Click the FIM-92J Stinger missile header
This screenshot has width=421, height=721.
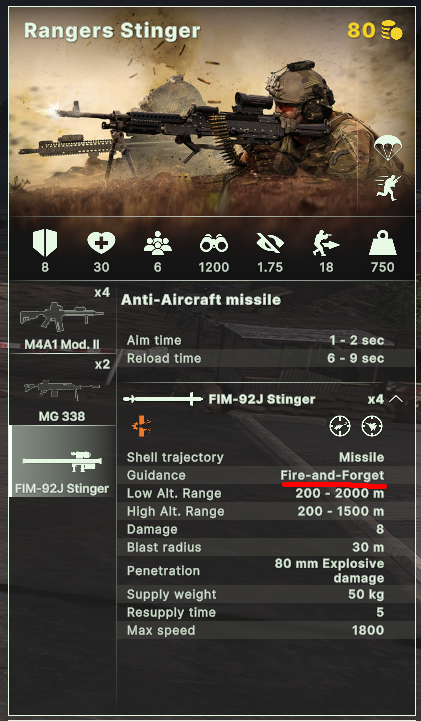coord(262,399)
